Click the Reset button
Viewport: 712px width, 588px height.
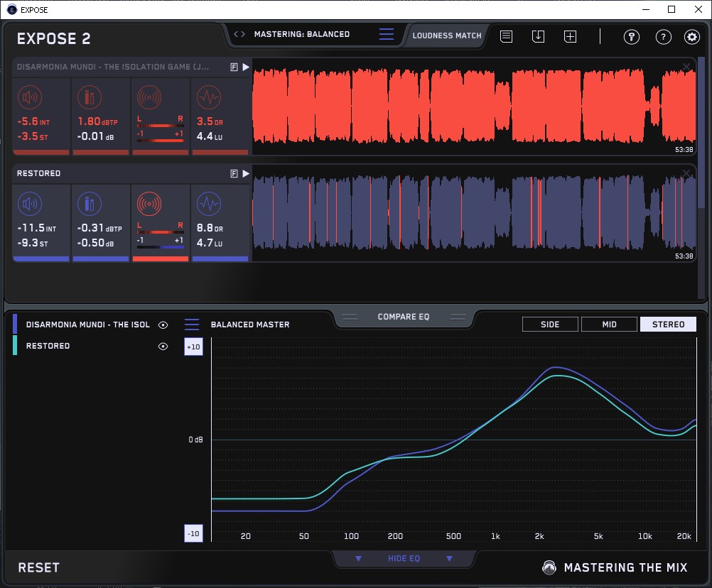point(39,567)
